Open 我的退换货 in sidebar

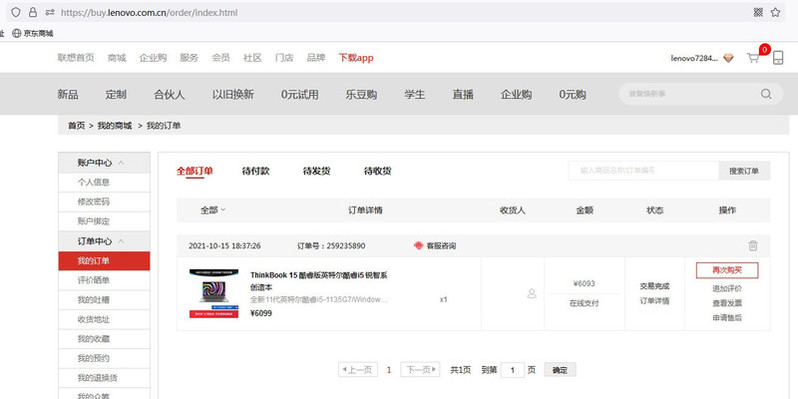pyautogui.click(x=97, y=378)
